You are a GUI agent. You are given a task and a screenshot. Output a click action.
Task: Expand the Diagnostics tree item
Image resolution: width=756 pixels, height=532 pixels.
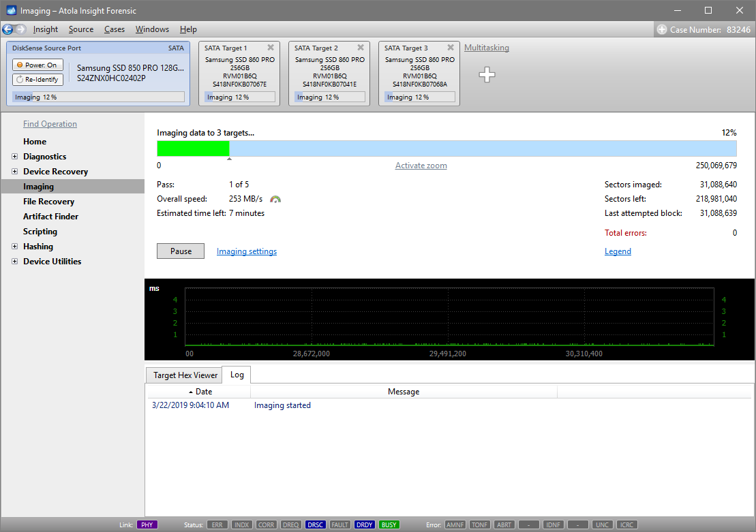(15, 156)
